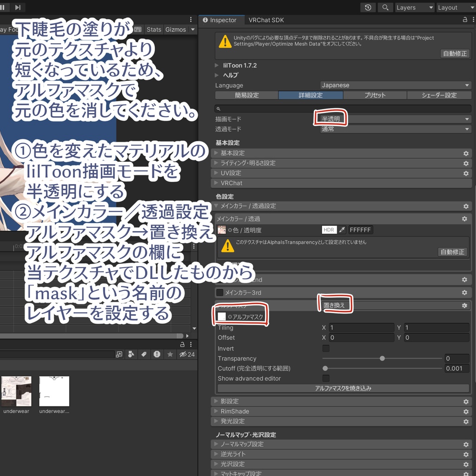The height and width of the screenshot is (476, 476).
Task: Pick color with the eyedropper icon
Action: tap(343, 230)
